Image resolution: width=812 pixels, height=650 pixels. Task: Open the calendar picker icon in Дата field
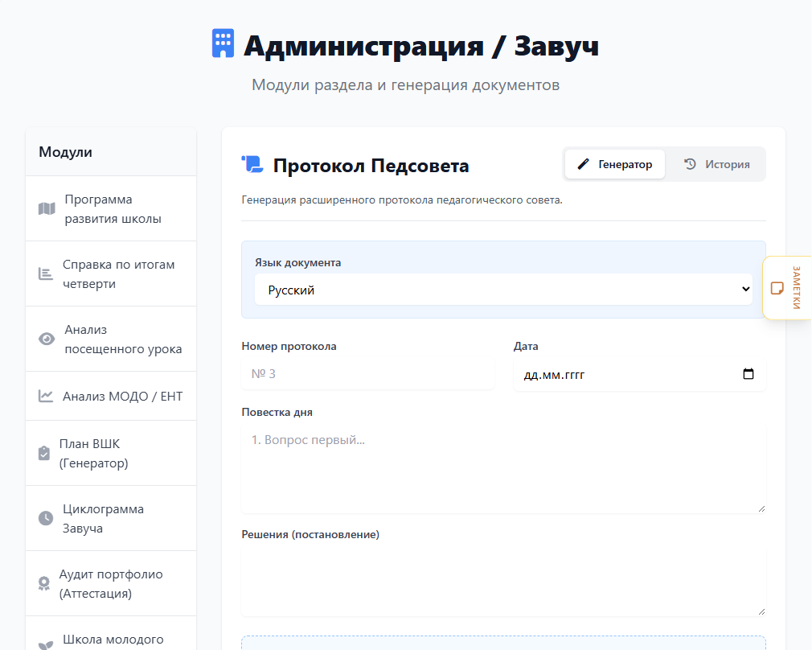click(x=748, y=374)
